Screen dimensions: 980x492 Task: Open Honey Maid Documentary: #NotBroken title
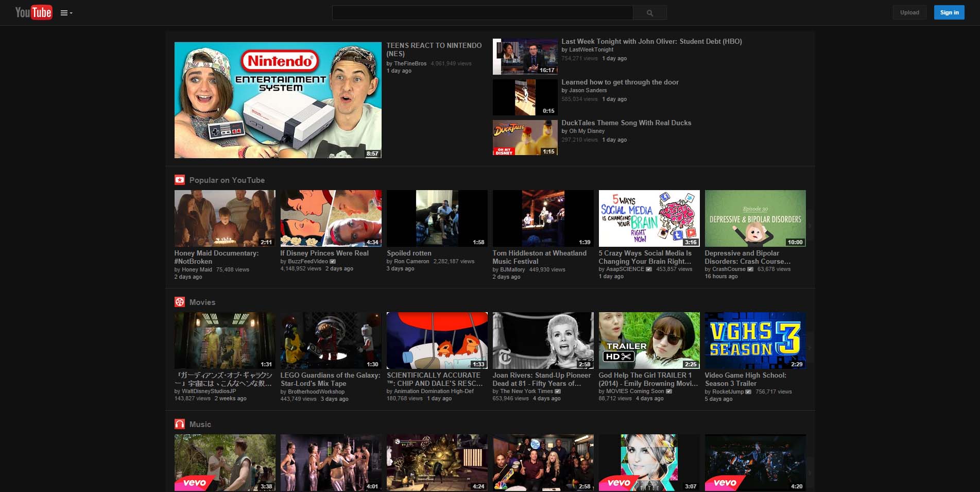(216, 257)
